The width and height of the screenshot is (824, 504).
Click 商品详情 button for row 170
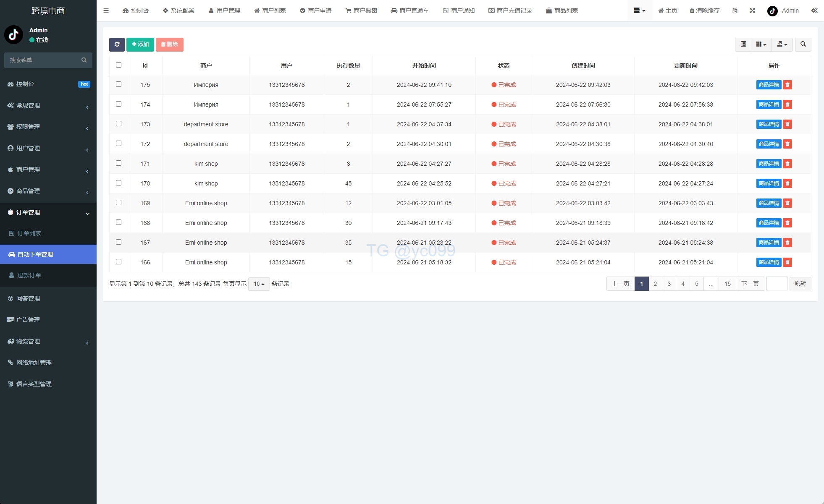pyautogui.click(x=769, y=183)
